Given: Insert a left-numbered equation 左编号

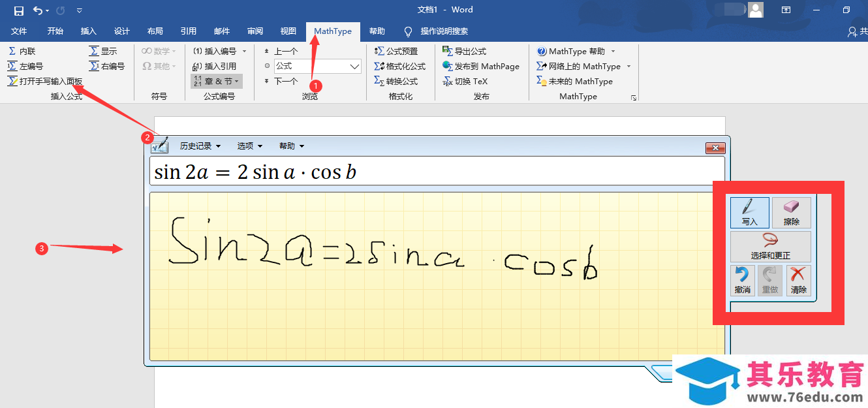Looking at the screenshot, I should (25, 66).
